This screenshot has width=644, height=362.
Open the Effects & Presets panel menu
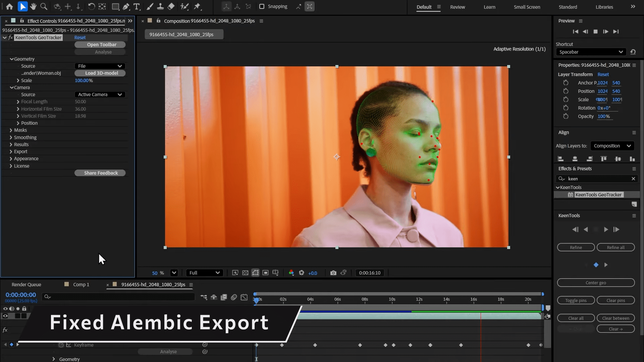pos(634,169)
